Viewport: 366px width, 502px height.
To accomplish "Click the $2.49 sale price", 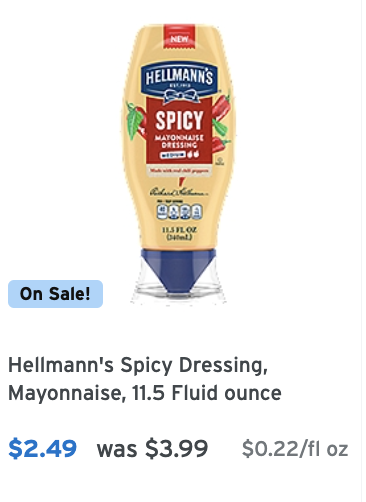I will tap(43, 448).
